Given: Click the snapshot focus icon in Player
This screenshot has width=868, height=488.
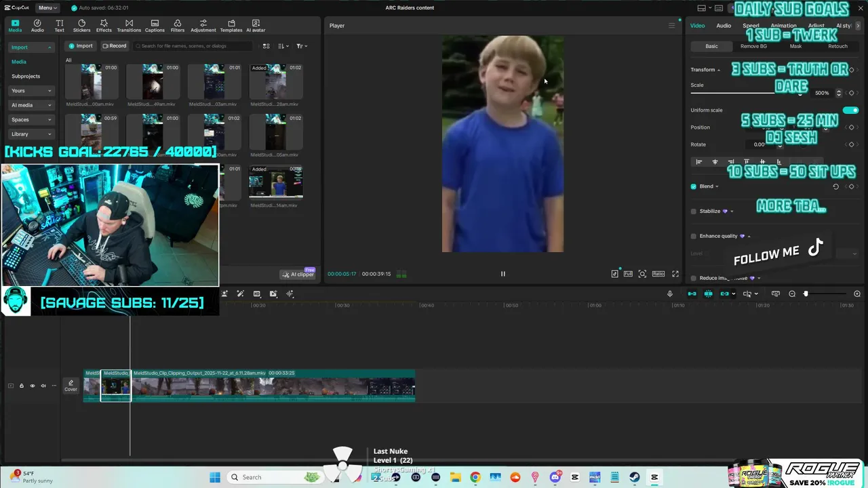Looking at the screenshot, I should point(642,274).
